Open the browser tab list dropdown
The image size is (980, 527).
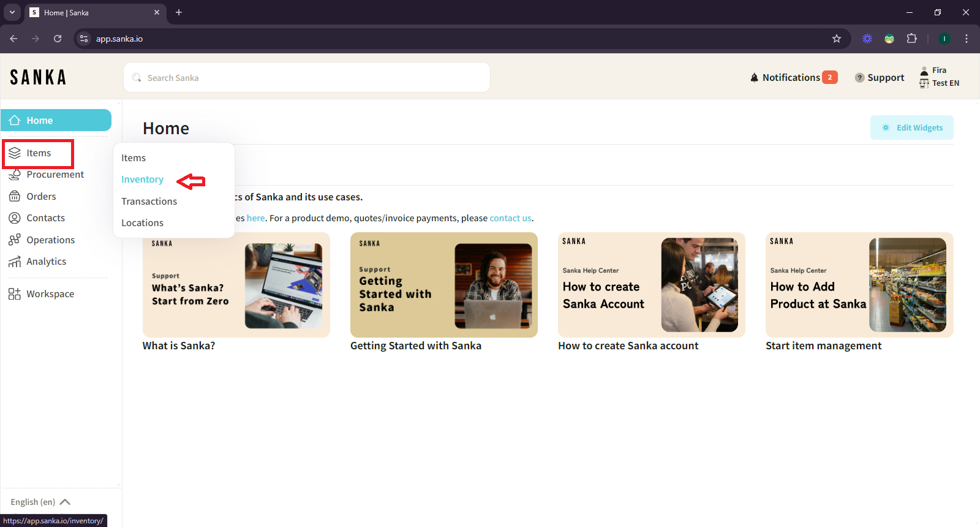click(x=12, y=12)
